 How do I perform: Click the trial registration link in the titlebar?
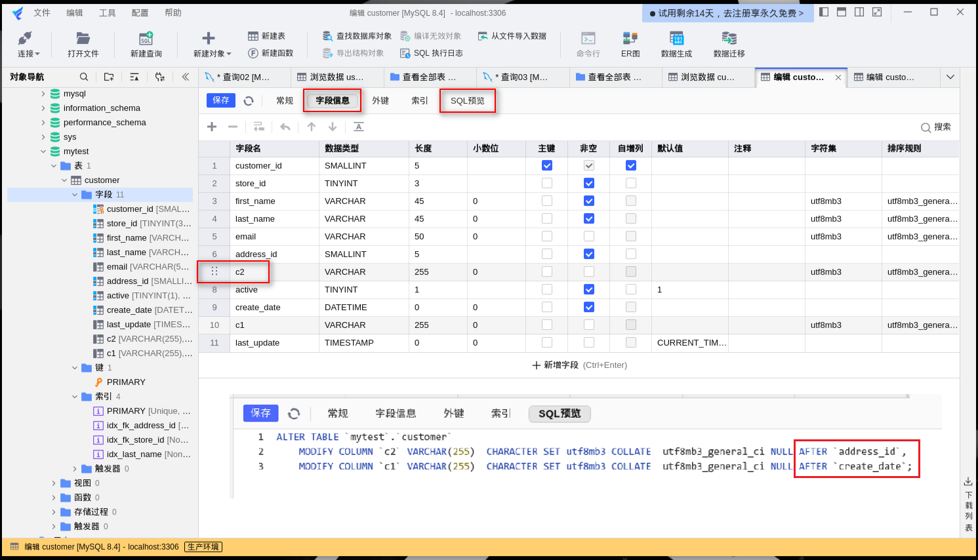[727, 12]
